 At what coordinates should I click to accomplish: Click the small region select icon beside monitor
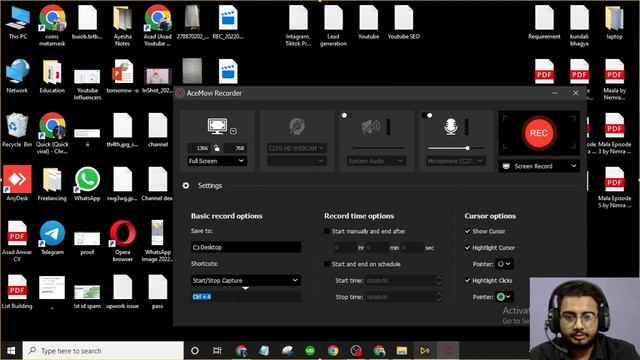pos(233,131)
